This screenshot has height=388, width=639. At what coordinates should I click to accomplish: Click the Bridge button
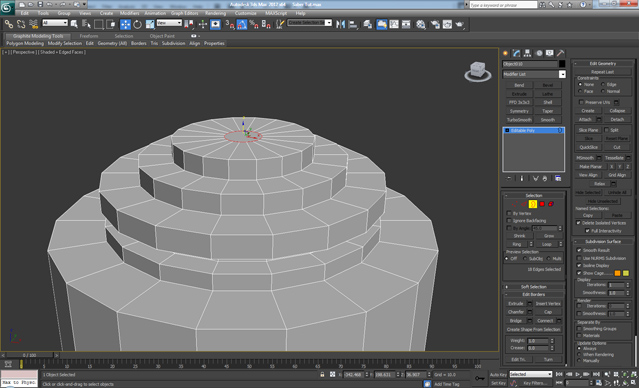pyautogui.click(x=516, y=320)
